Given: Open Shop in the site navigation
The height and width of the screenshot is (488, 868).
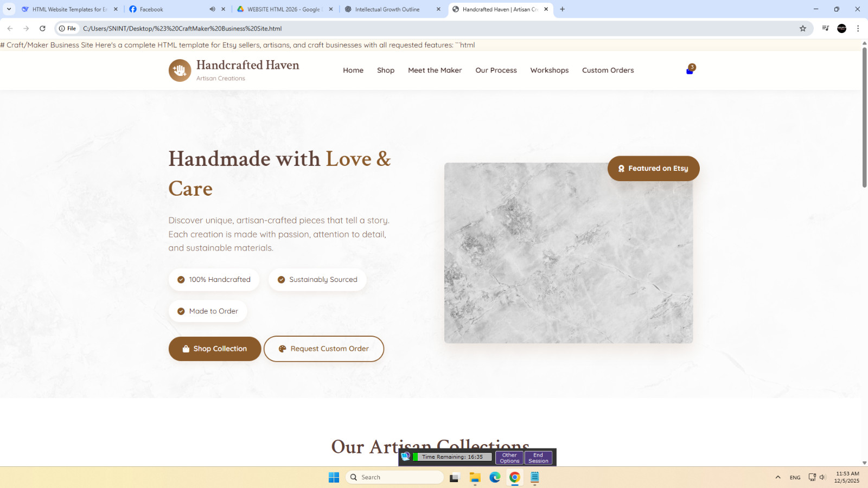Looking at the screenshot, I should click(x=386, y=70).
